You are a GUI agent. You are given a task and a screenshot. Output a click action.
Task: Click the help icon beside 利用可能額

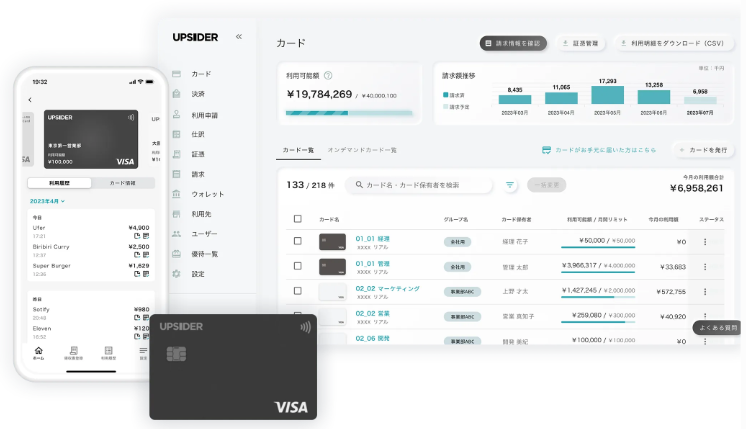pos(328,75)
